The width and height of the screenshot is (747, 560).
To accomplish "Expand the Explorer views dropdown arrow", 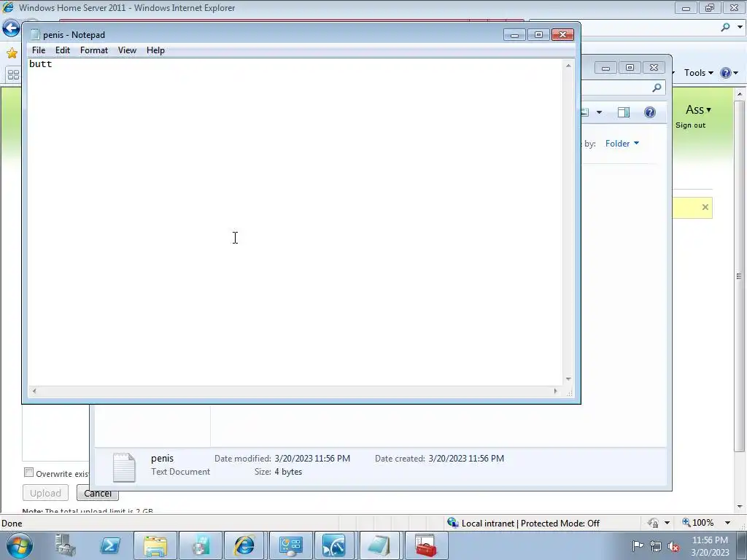I will coord(600,112).
